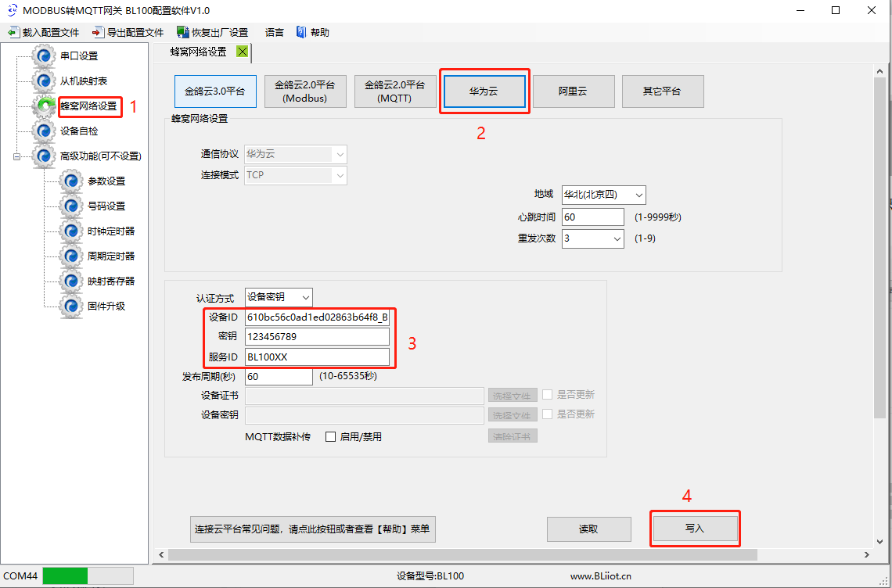Image resolution: width=892 pixels, height=588 pixels.
Task: Click the 恢复出厂设置 toolbar icon
Action: coord(182,32)
